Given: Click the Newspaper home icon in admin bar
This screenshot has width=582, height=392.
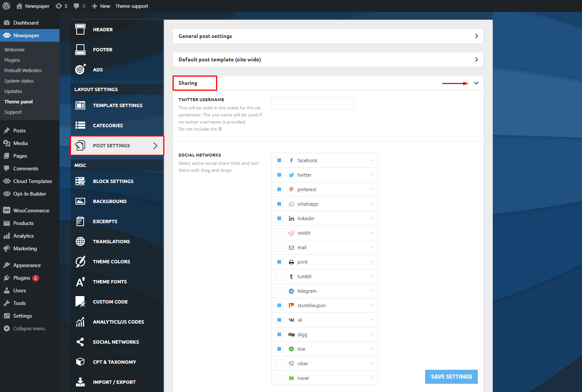Looking at the screenshot, I should point(19,6).
